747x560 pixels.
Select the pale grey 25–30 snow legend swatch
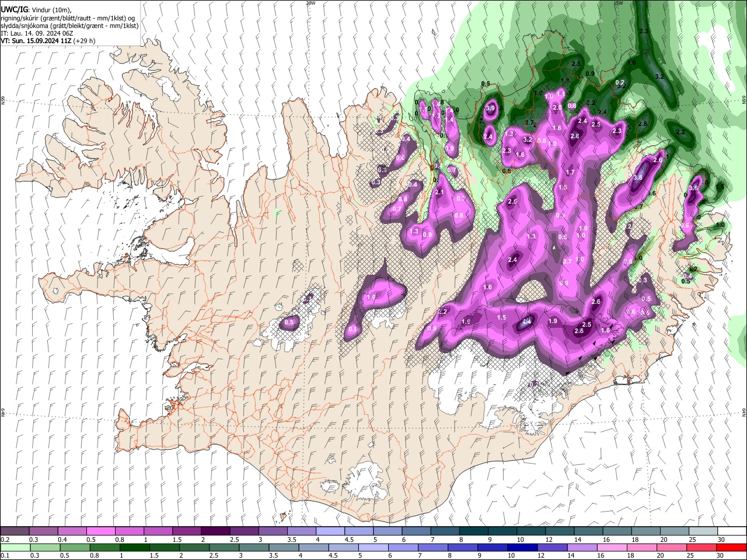(x=702, y=531)
